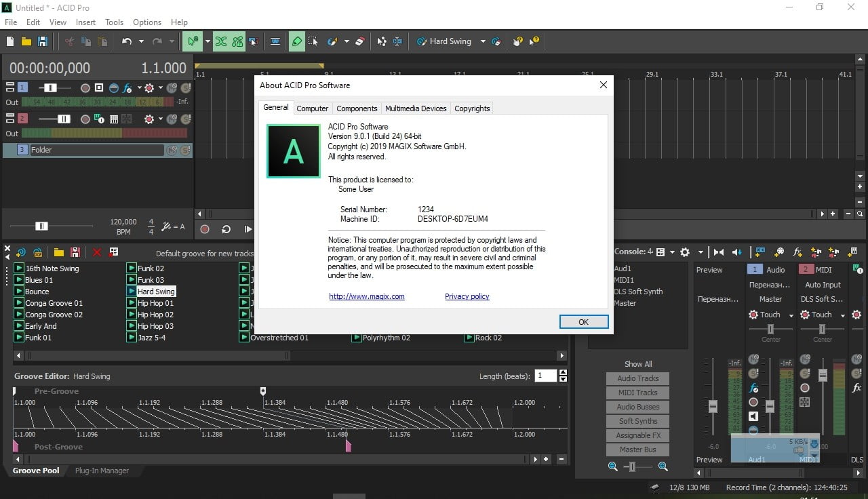868x499 pixels.
Task: Save the project with the floppy disk icon in the main toolbar
Action: pyautogui.click(x=43, y=41)
